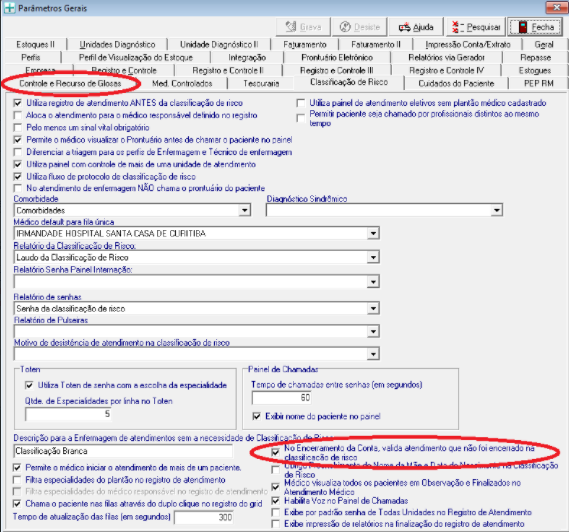Switch to Estoques II tab
This screenshot has width=569, height=532.
[35, 45]
